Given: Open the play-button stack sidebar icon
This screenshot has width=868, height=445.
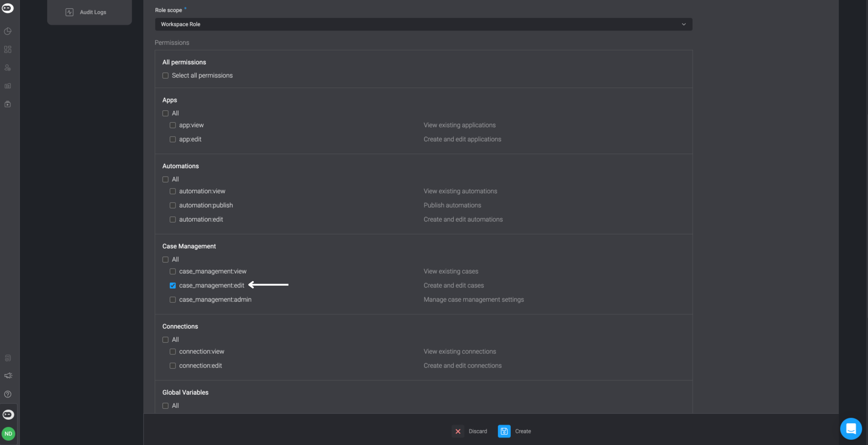Looking at the screenshot, I should [x=8, y=104].
